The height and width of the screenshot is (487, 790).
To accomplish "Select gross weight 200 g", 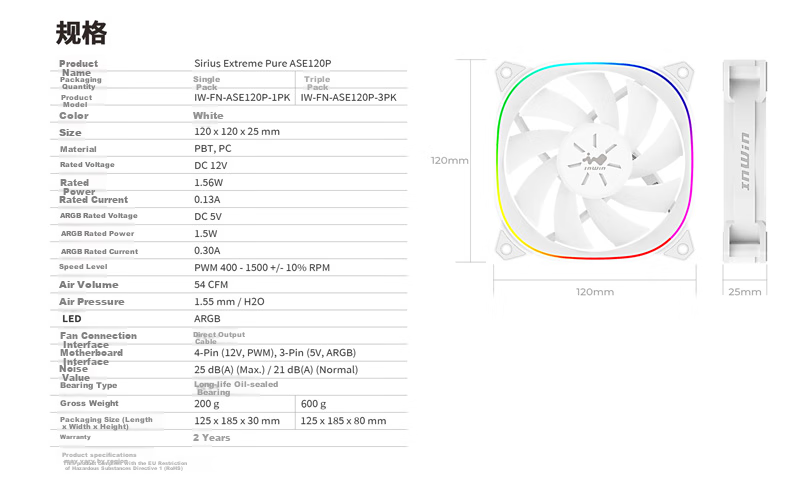I will coord(207,404).
